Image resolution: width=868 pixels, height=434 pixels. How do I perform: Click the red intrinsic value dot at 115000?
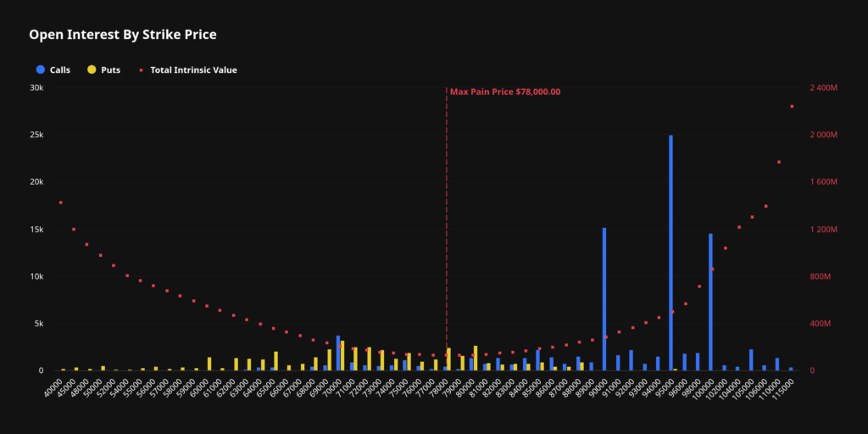pos(792,106)
